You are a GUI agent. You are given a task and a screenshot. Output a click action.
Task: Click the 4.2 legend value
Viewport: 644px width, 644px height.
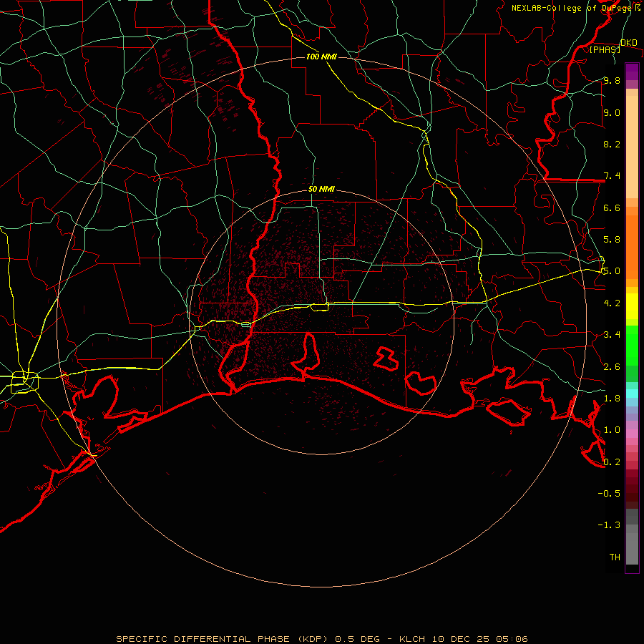[612, 303]
